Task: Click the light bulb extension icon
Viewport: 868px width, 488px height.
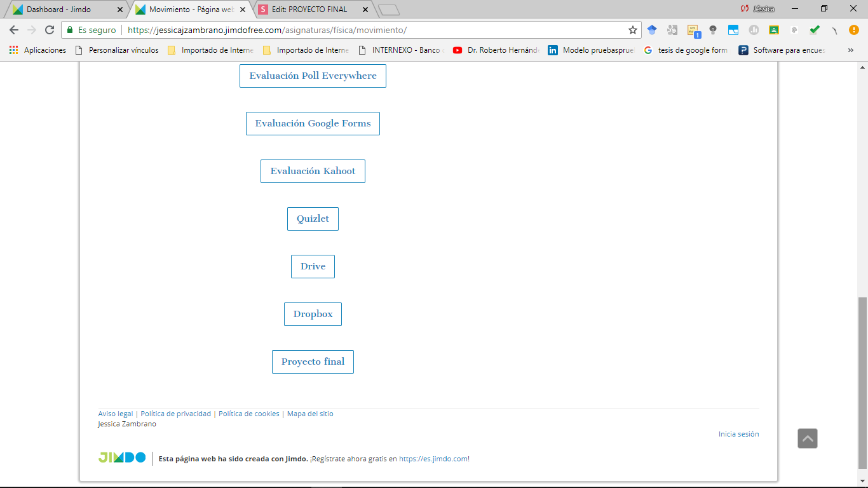Action: pyautogui.click(x=713, y=30)
